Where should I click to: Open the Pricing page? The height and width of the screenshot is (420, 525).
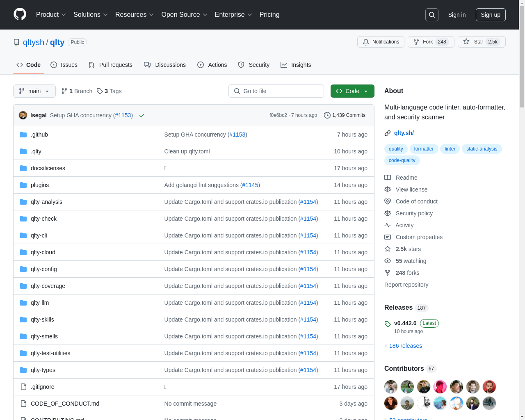coord(269,15)
